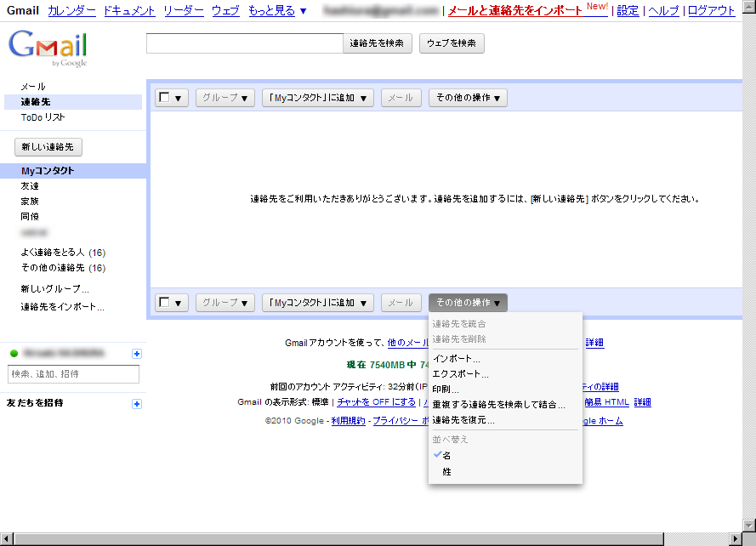Image resolution: width=756 pixels, height=546 pixels.
Task: Open the top その他の操作 dropdown
Action: click(x=468, y=98)
